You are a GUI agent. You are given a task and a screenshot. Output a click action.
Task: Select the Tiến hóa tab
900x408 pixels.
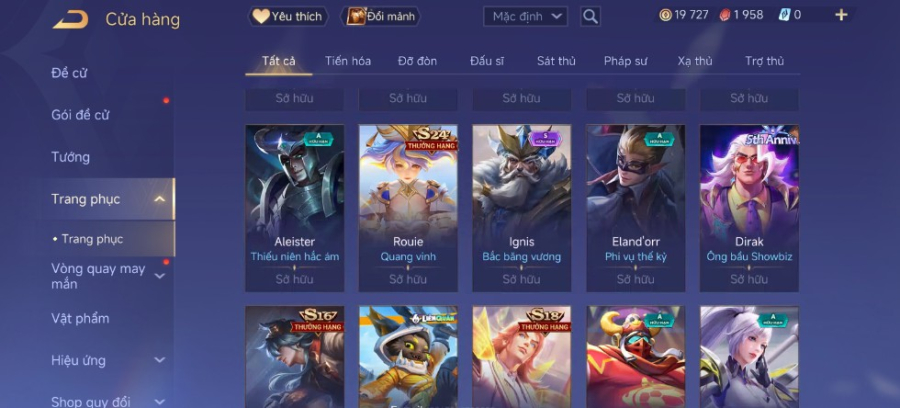point(348,61)
